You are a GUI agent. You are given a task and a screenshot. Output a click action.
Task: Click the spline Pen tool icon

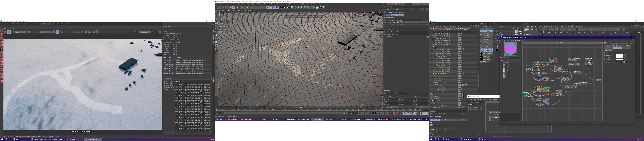click(x=295, y=7)
